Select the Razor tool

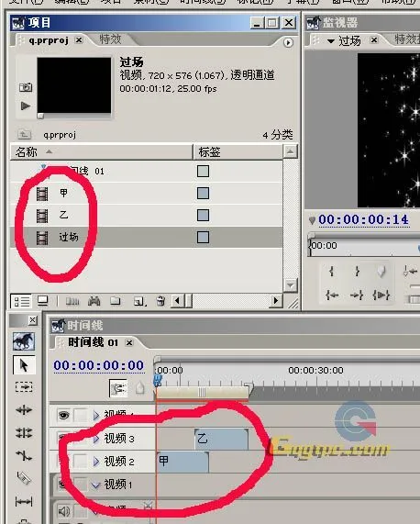pos(24,478)
